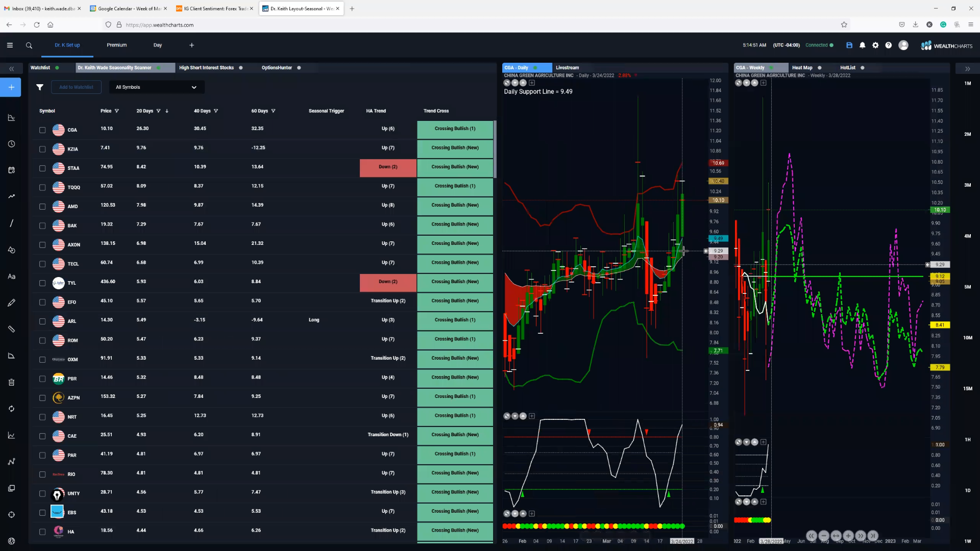Select the ruler measure tool

click(x=11, y=330)
